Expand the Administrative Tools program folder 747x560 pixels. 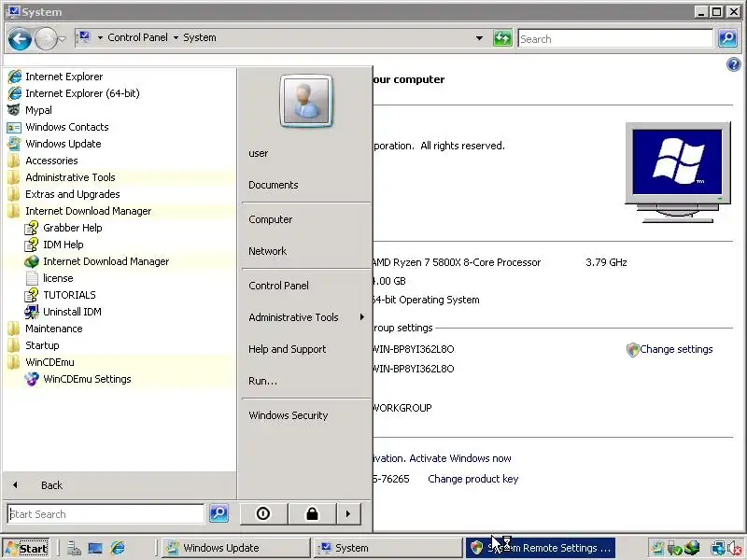tap(70, 177)
